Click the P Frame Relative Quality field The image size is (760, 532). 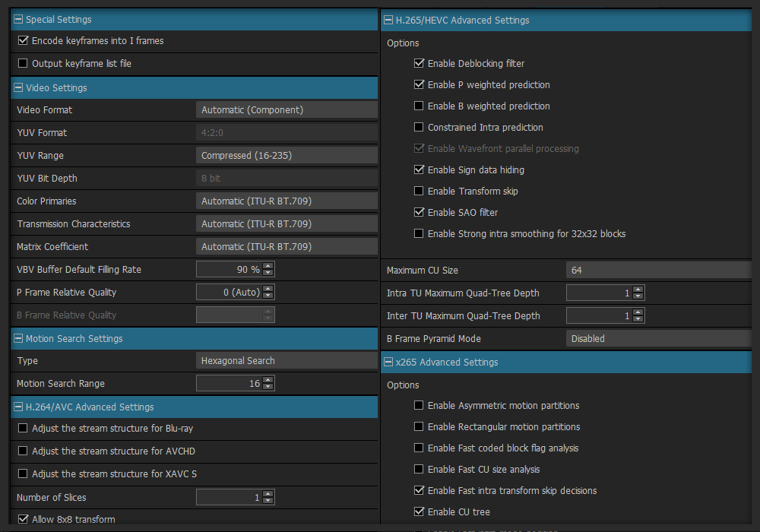[x=230, y=292]
